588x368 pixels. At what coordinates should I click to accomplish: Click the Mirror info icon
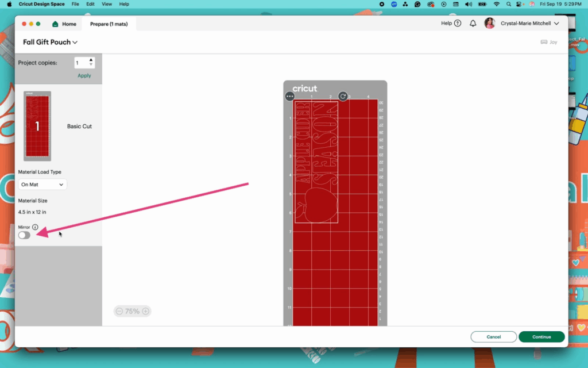[35, 227]
